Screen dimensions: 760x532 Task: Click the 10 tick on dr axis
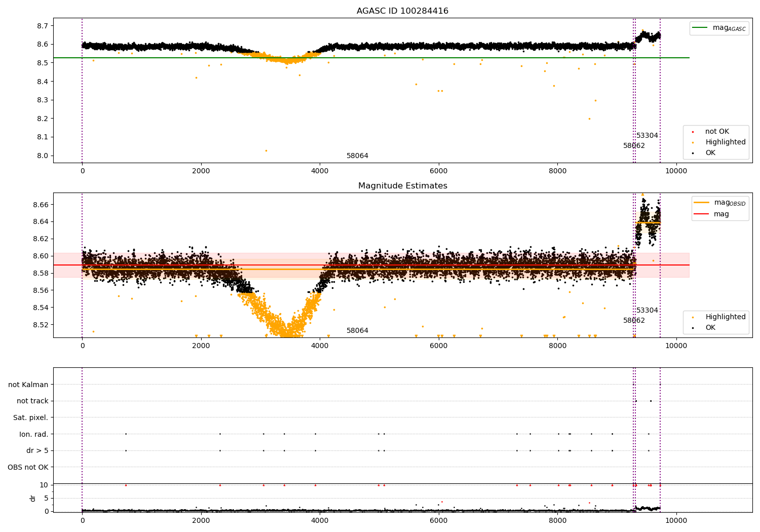(x=44, y=485)
